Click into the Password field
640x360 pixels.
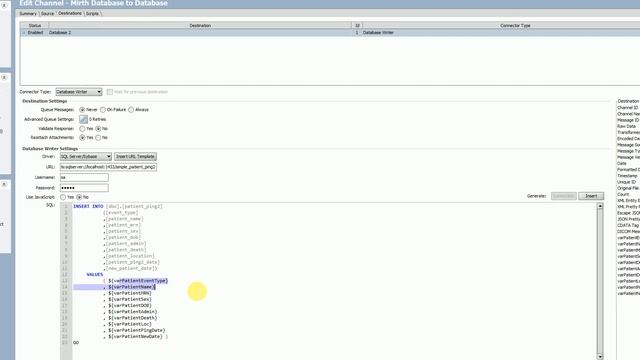pyautogui.click(x=84, y=188)
